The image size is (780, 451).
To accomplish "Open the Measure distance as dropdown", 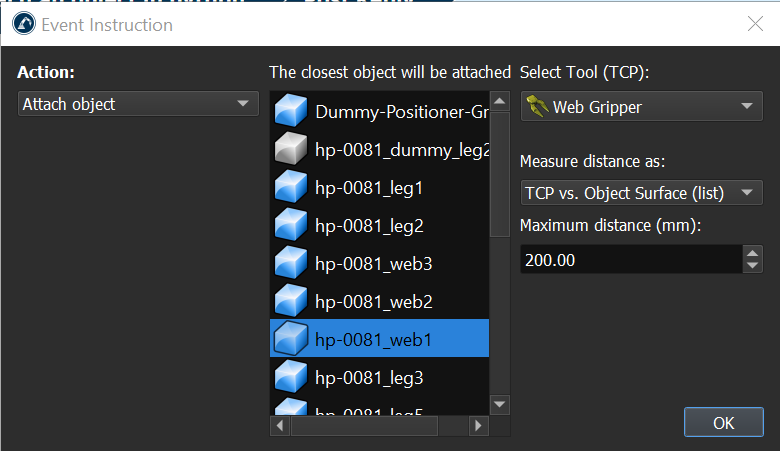I will pyautogui.click(x=641, y=192).
